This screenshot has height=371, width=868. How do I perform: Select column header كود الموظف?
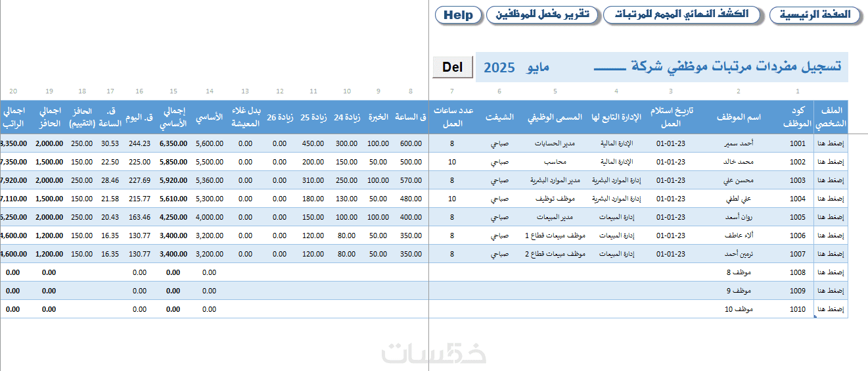pos(797,117)
